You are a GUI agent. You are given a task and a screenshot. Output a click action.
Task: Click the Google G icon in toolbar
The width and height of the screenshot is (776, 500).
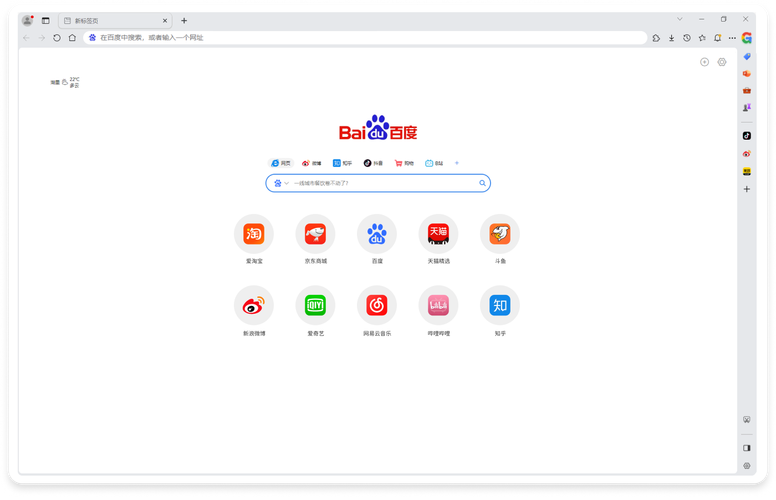[747, 38]
